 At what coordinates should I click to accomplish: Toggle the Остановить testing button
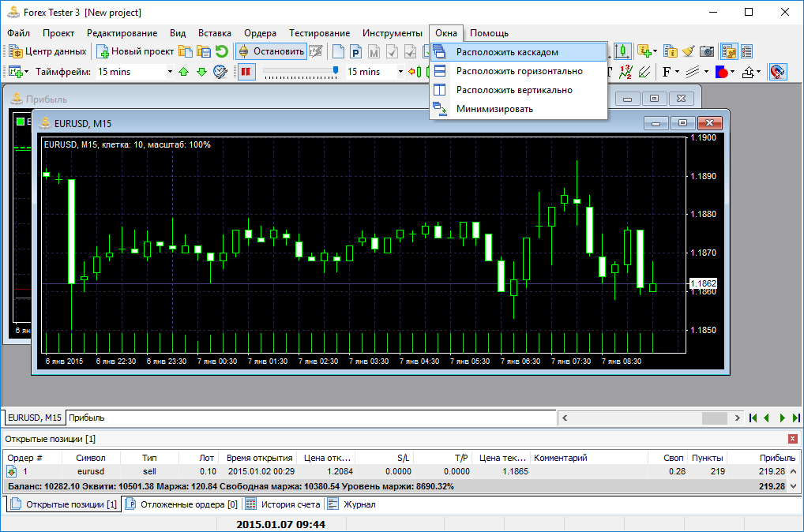[272, 51]
